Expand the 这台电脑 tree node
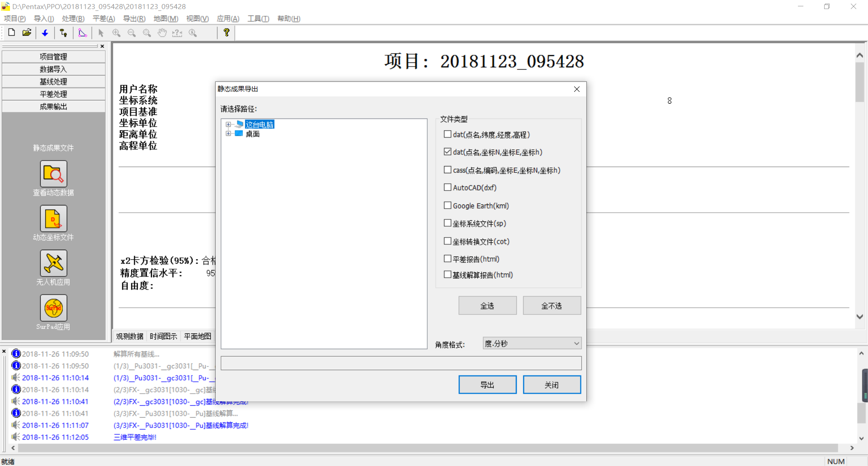Viewport: 868px width, 466px height. coord(228,124)
